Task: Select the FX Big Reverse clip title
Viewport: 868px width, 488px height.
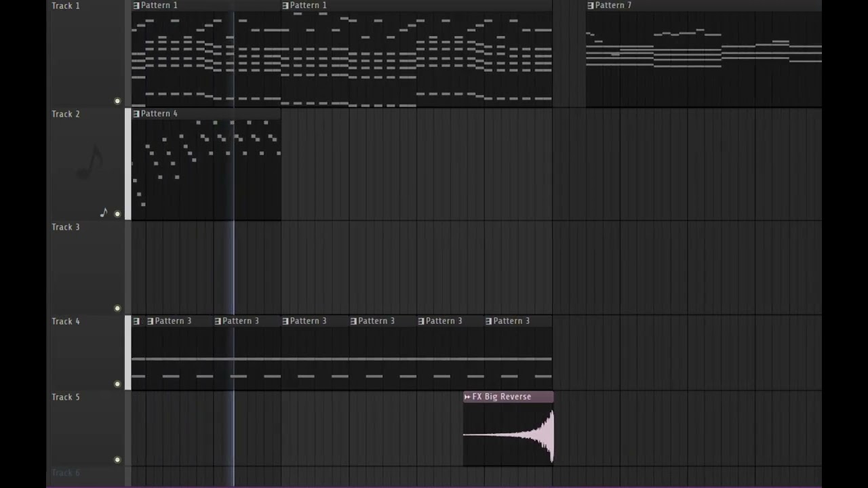Action: click(502, 396)
